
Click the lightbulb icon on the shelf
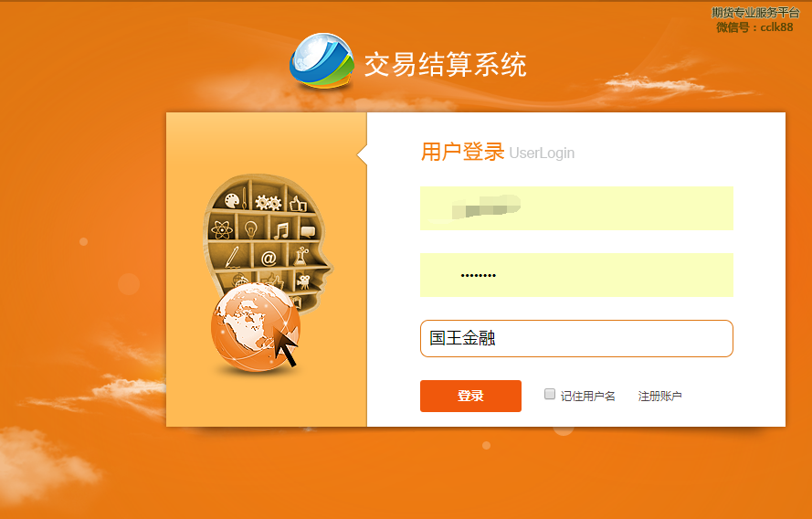251,228
